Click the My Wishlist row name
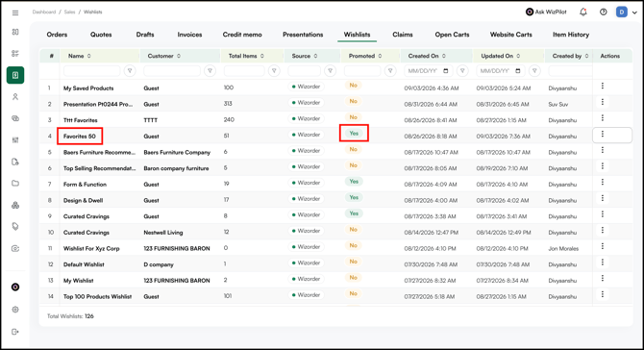This screenshot has height=350, width=644. pyautogui.click(x=79, y=281)
